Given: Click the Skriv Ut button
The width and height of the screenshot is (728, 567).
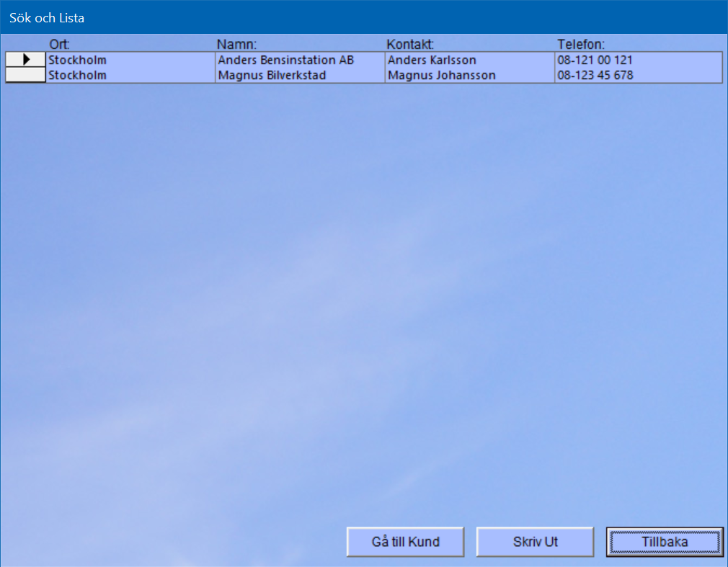Looking at the screenshot, I should 535,542.
